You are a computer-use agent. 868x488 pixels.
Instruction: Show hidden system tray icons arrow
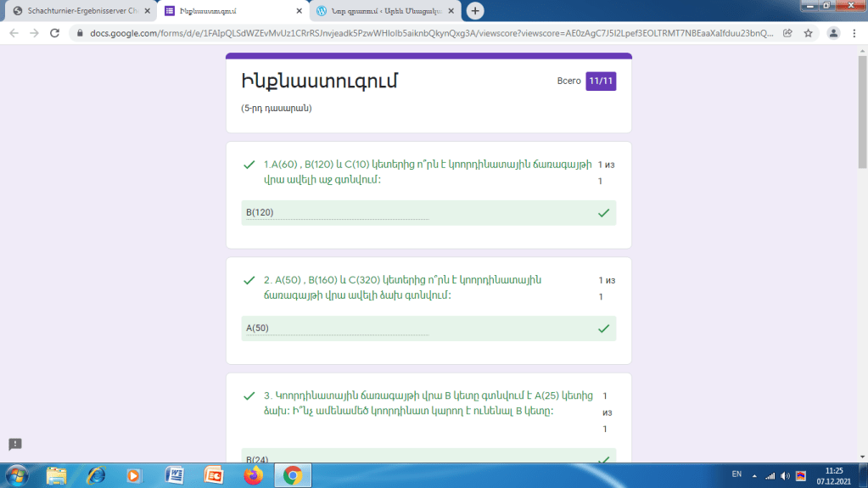754,475
